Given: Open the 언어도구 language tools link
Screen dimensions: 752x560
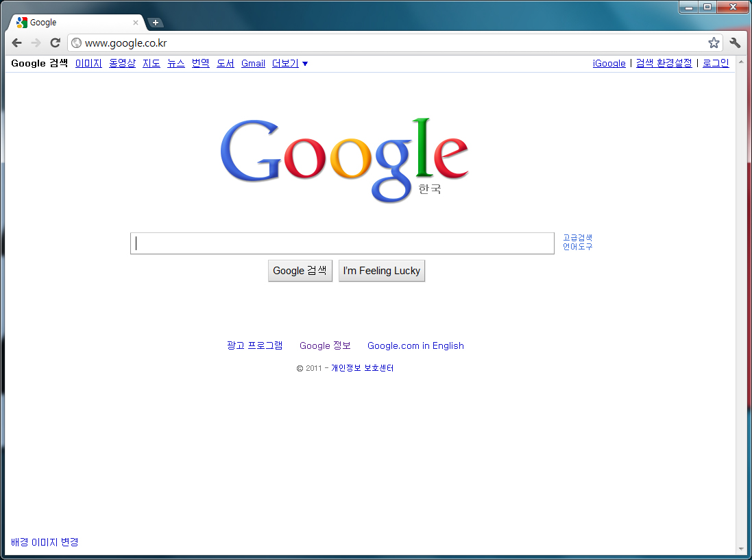Looking at the screenshot, I should click(x=577, y=247).
